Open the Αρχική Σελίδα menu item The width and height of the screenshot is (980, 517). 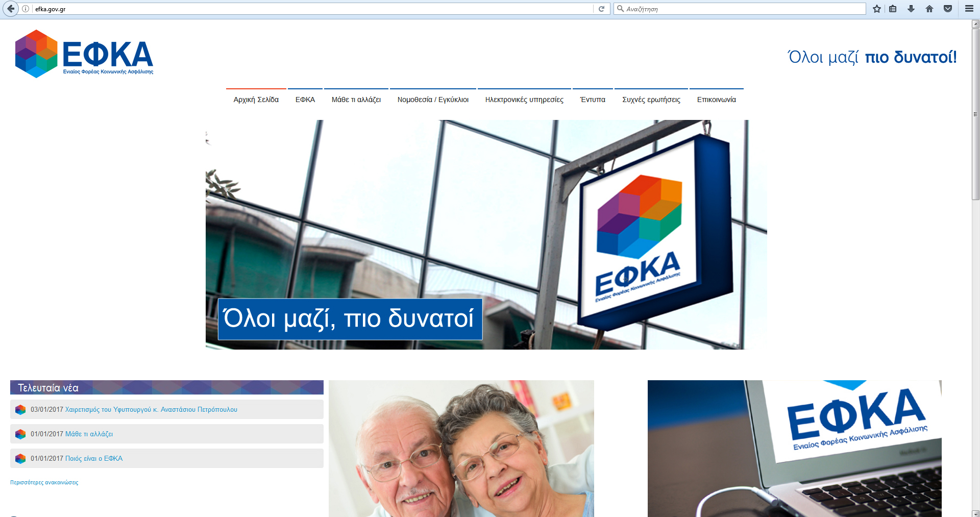pos(256,100)
